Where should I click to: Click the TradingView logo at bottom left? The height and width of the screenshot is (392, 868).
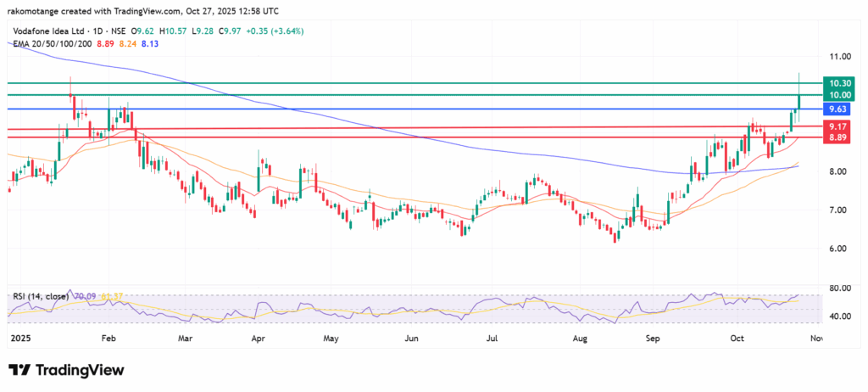(66, 371)
